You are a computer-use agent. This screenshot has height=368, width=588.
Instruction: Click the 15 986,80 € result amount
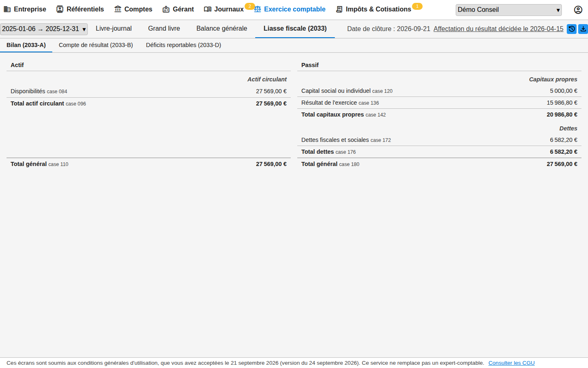[x=562, y=103]
